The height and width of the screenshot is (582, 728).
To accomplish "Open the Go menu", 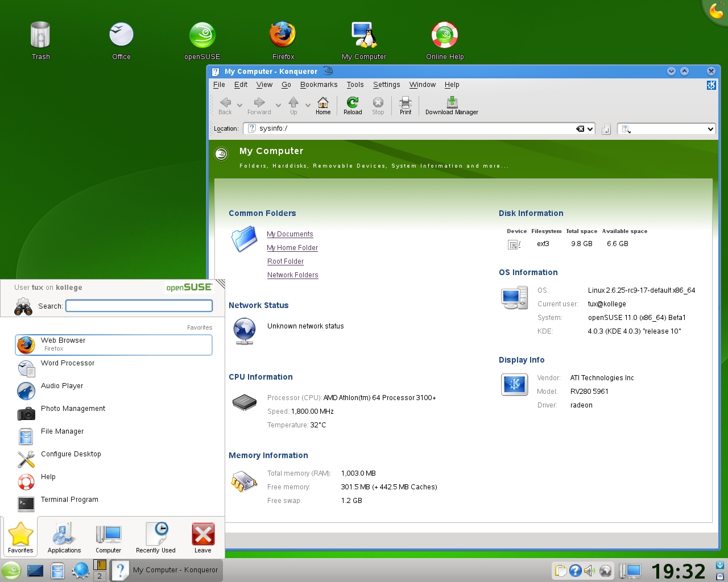I will coord(286,85).
